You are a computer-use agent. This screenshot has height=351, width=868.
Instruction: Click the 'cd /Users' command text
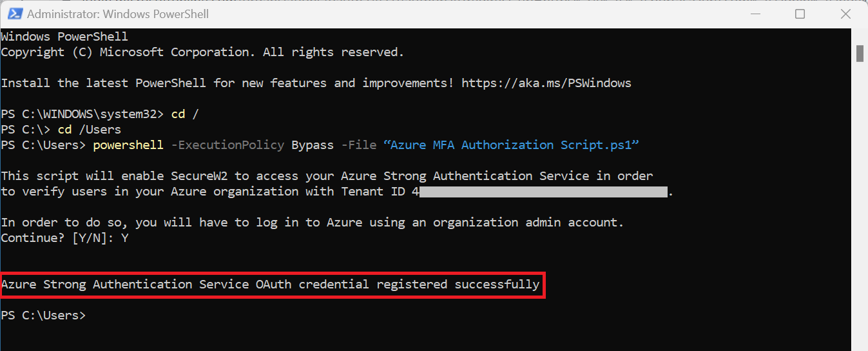[x=89, y=130]
